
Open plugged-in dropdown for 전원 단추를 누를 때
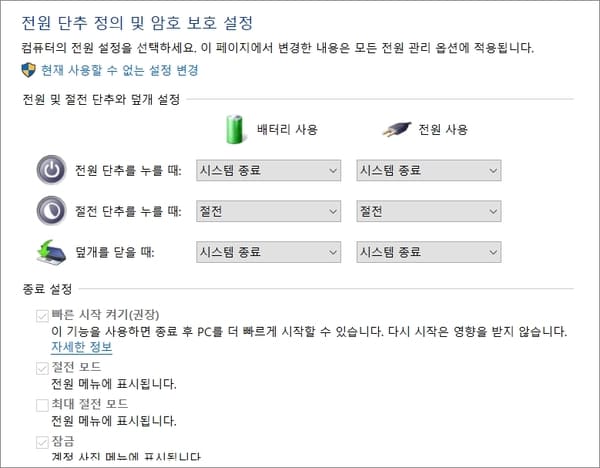click(x=429, y=170)
